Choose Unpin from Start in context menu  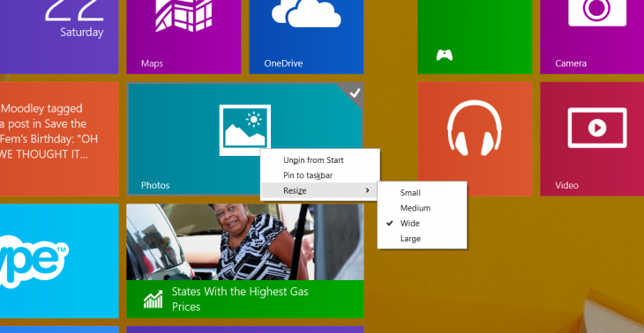[x=319, y=160]
